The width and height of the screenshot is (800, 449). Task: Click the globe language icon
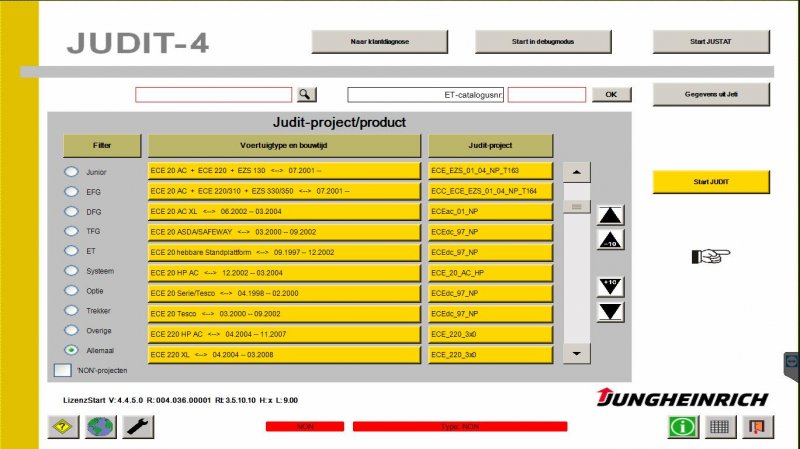pyautogui.click(x=101, y=427)
